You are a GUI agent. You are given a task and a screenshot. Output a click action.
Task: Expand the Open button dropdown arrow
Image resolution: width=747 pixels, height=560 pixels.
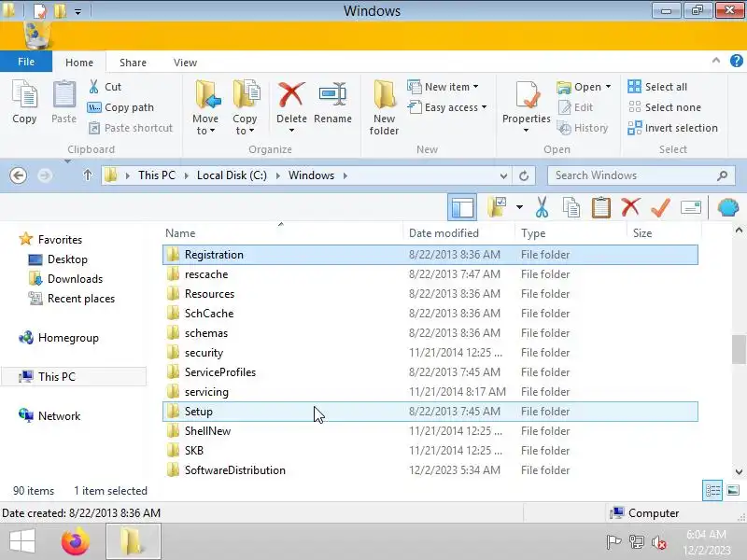click(x=609, y=87)
